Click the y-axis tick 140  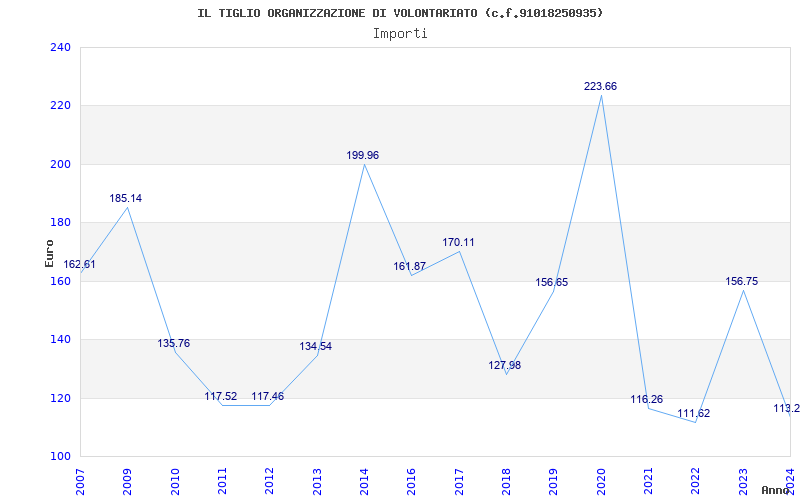[60, 339]
